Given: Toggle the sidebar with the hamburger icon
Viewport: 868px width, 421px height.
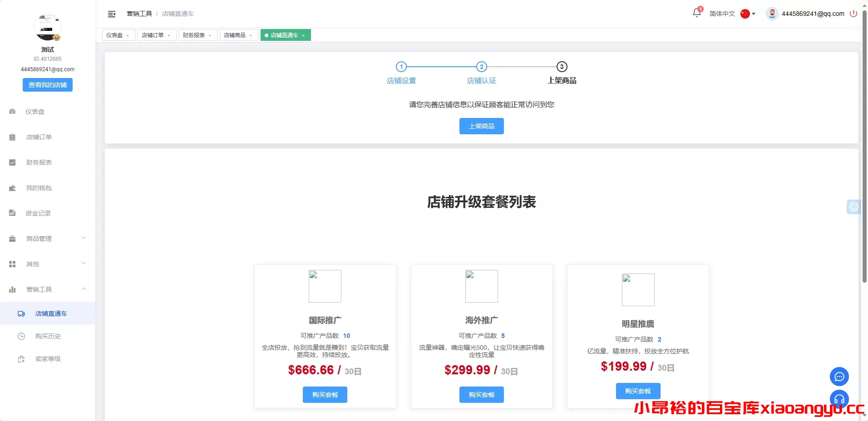Looking at the screenshot, I should (111, 14).
